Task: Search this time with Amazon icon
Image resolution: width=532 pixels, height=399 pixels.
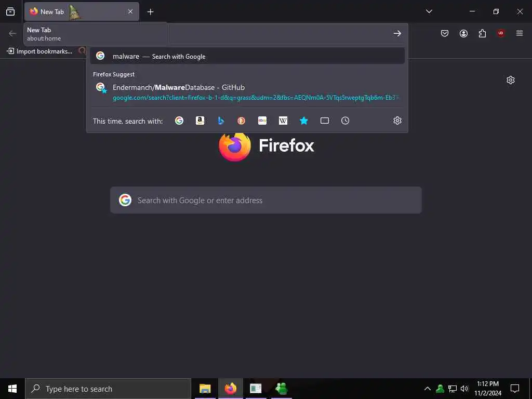Action: point(200,121)
